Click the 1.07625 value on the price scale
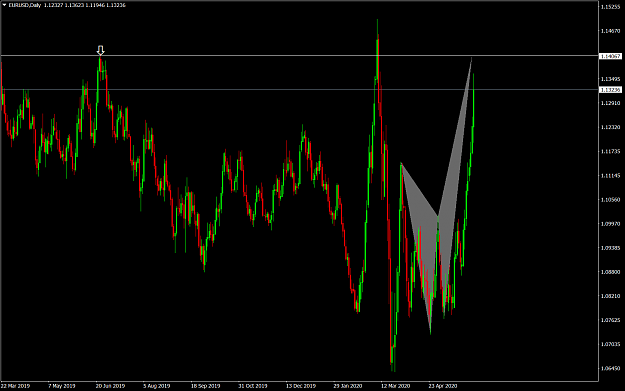 (x=610, y=320)
